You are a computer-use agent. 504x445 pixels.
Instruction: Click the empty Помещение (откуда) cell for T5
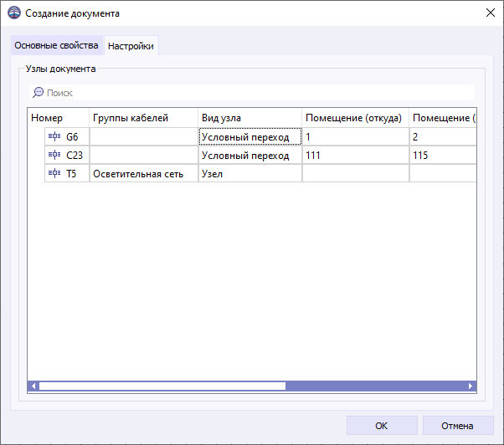(356, 173)
